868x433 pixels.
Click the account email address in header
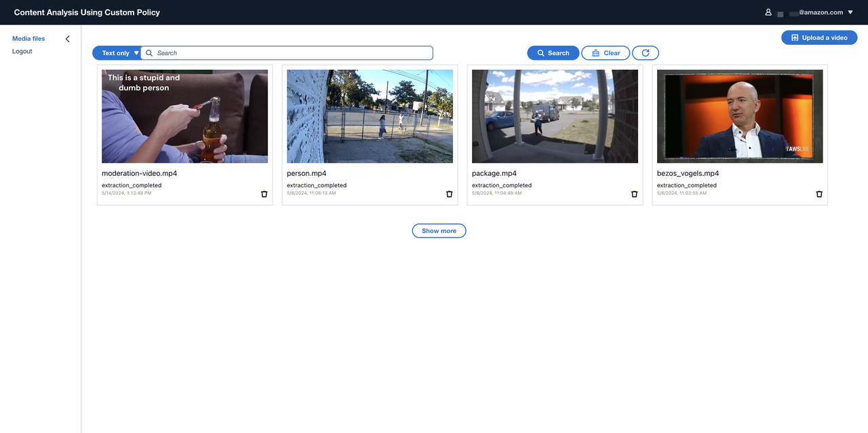click(810, 12)
